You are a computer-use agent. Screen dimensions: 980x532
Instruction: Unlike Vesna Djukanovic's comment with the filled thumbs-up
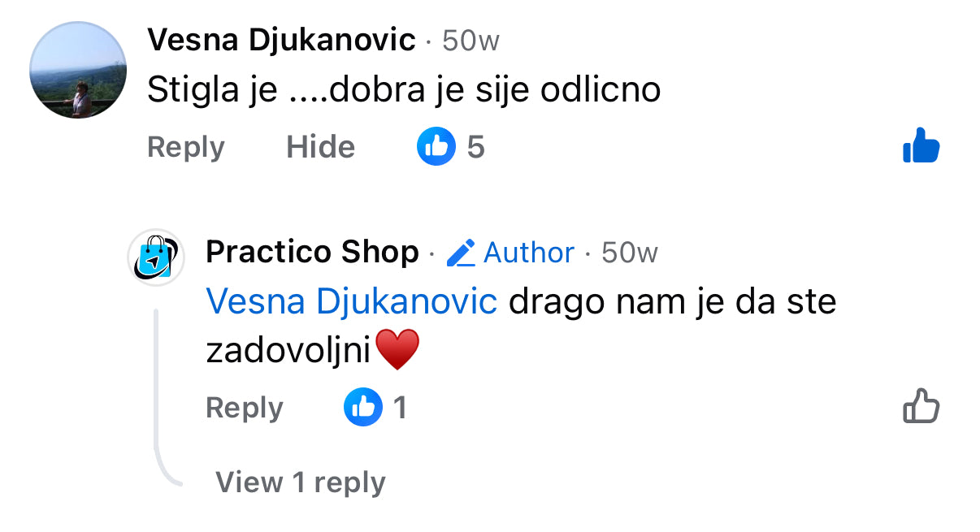(921, 146)
